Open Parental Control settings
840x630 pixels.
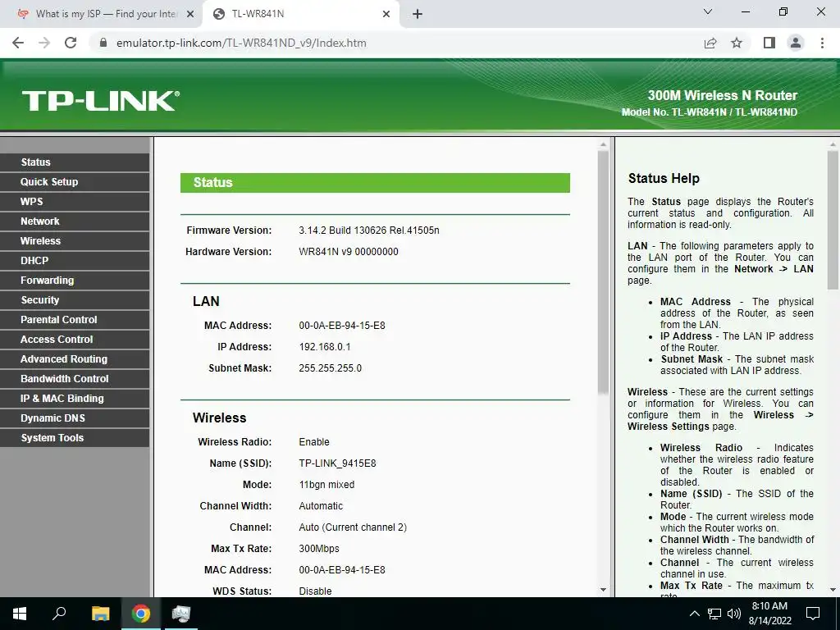75,320
